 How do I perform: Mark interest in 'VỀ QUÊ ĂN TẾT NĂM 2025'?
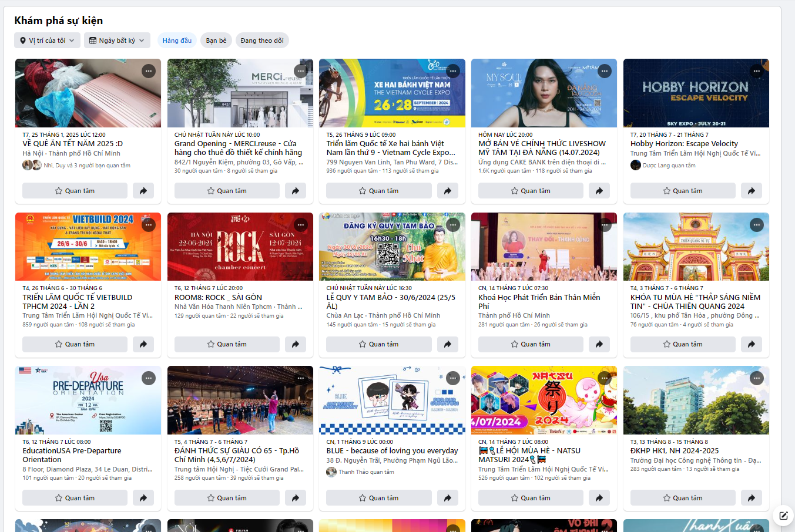75,191
